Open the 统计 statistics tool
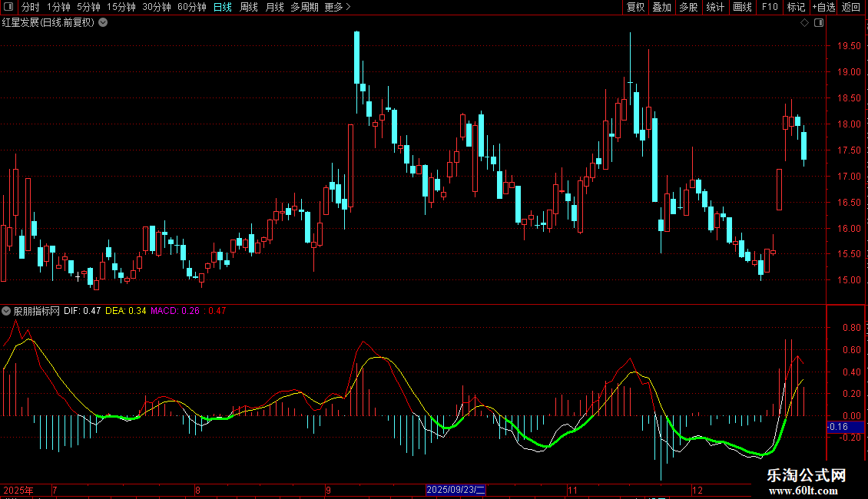 tap(714, 7)
